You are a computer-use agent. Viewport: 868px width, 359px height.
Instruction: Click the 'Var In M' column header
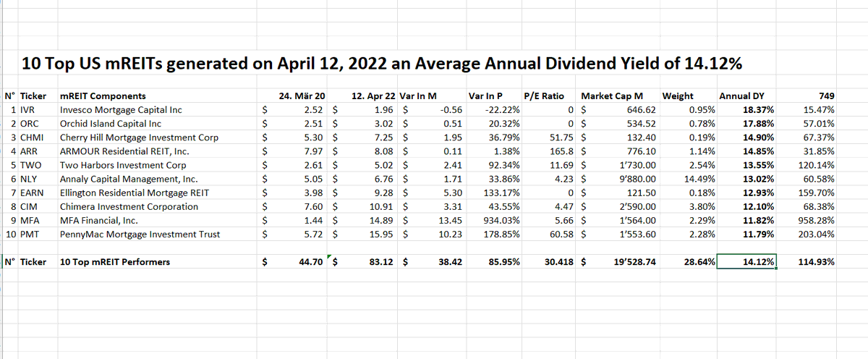point(419,96)
